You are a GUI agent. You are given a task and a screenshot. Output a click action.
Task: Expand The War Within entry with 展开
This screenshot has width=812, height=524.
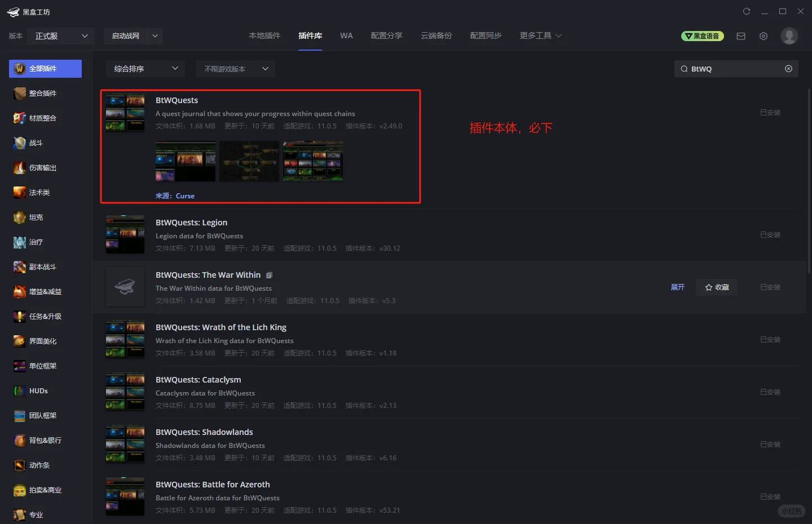pyautogui.click(x=677, y=287)
